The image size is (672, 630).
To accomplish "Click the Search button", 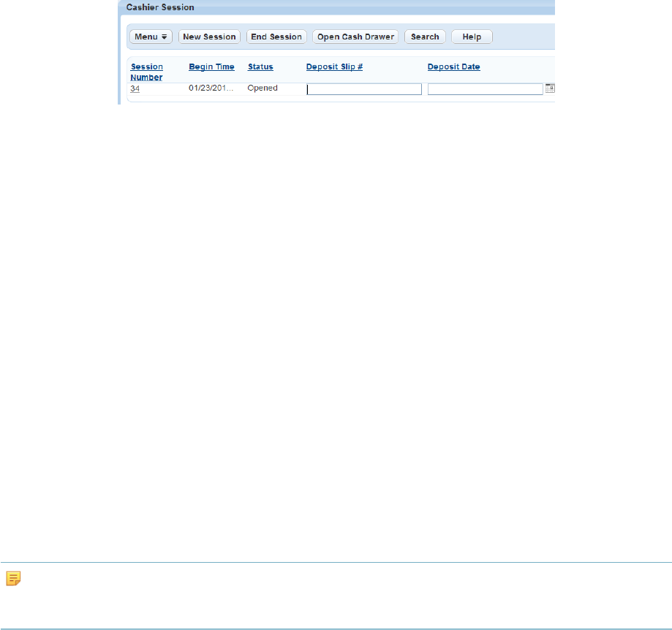I will 425,37.
